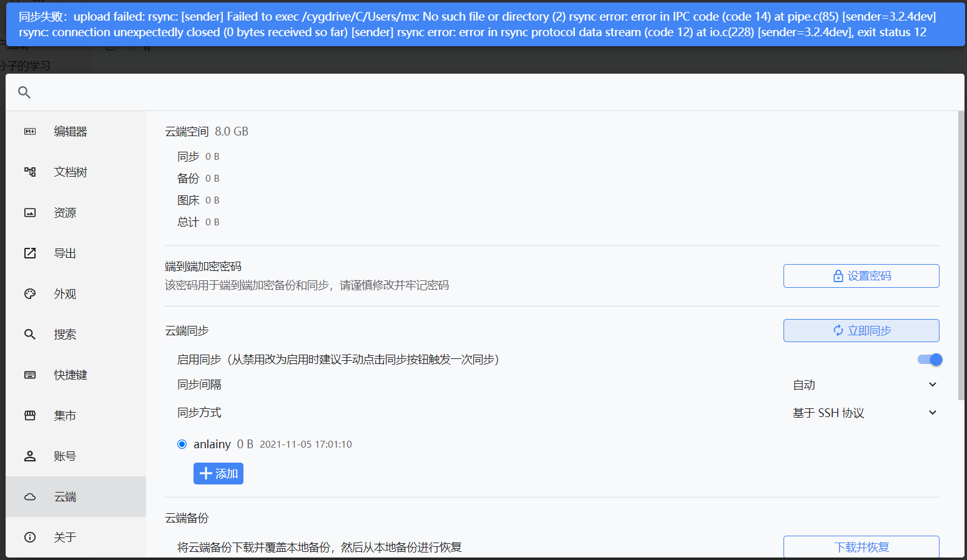This screenshot has width=967, height=560.
Task: Open the 导出 settings tab
Action: tap(76, 253)
